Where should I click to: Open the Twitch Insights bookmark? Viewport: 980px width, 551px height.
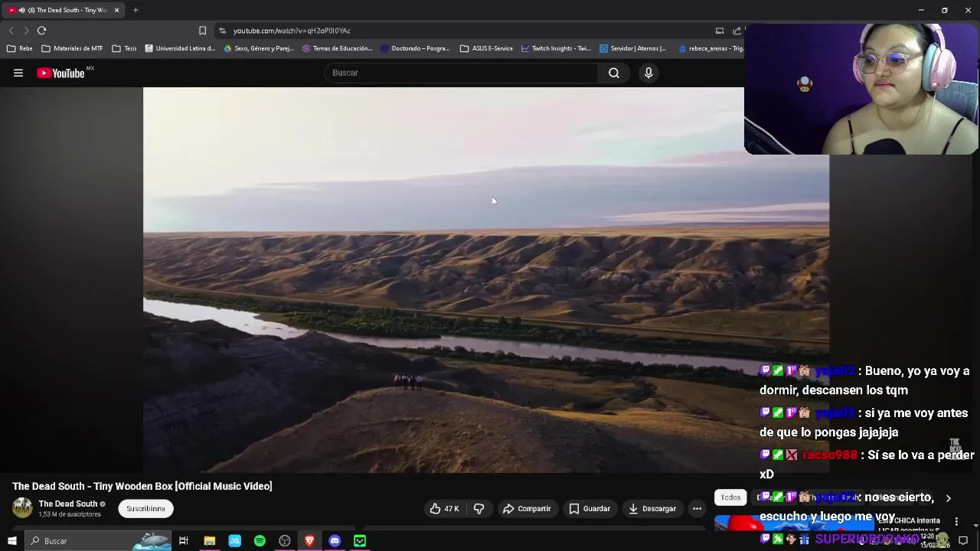click(556, 48)
